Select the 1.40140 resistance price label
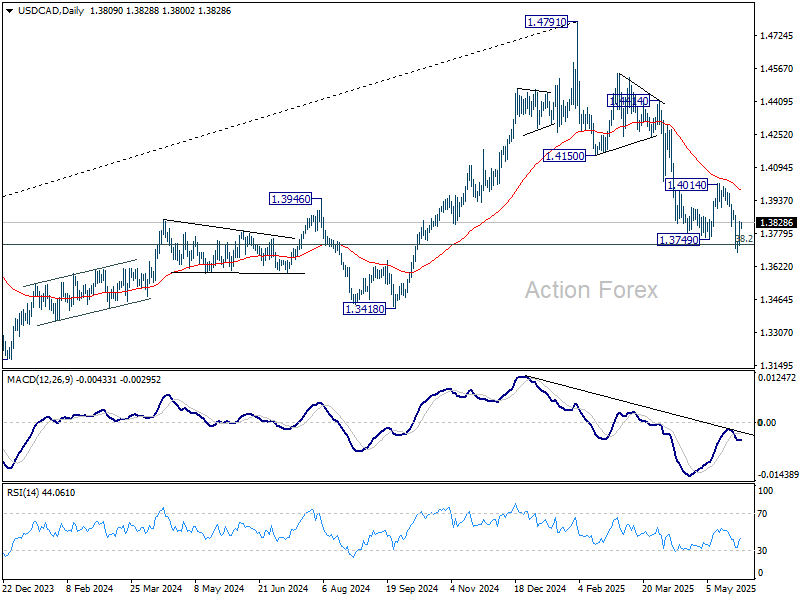Viewport: 800px width, 600px height. tap(687, 185)
